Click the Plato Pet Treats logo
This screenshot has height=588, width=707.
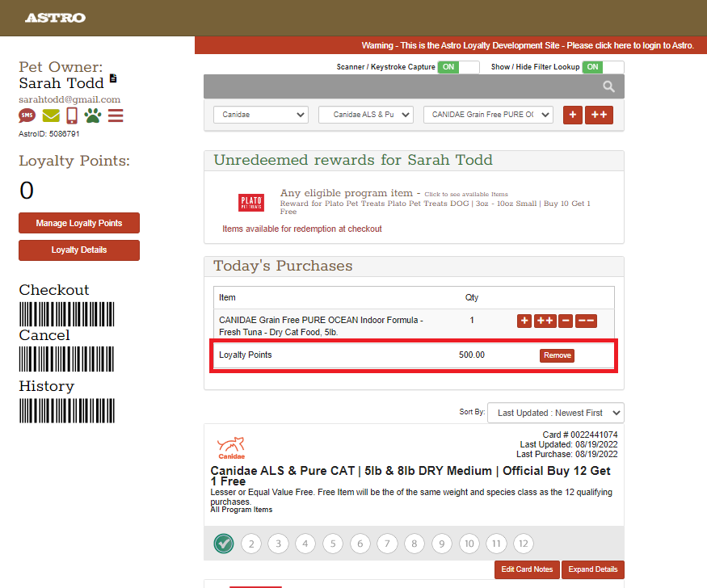point(251,202)
